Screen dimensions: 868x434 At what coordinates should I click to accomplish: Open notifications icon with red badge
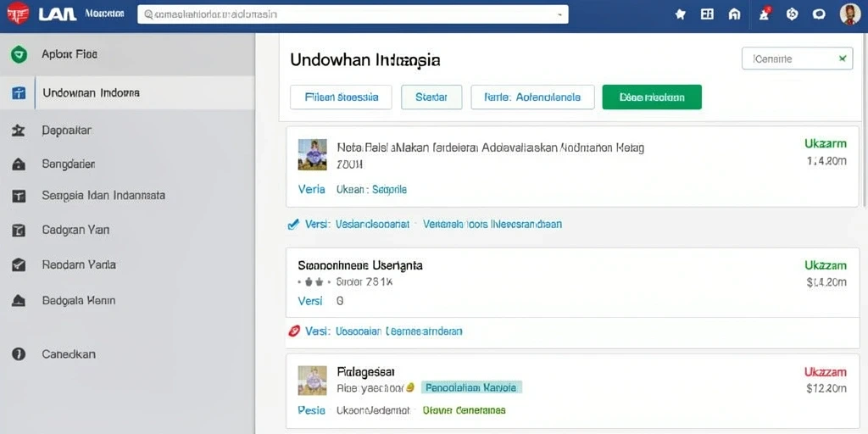click(765, 14)
